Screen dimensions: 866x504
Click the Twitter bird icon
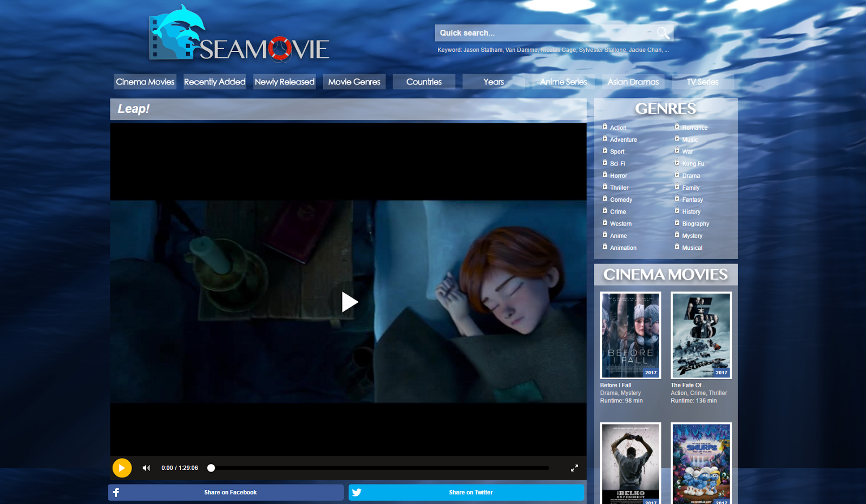[x=357, y=492]
